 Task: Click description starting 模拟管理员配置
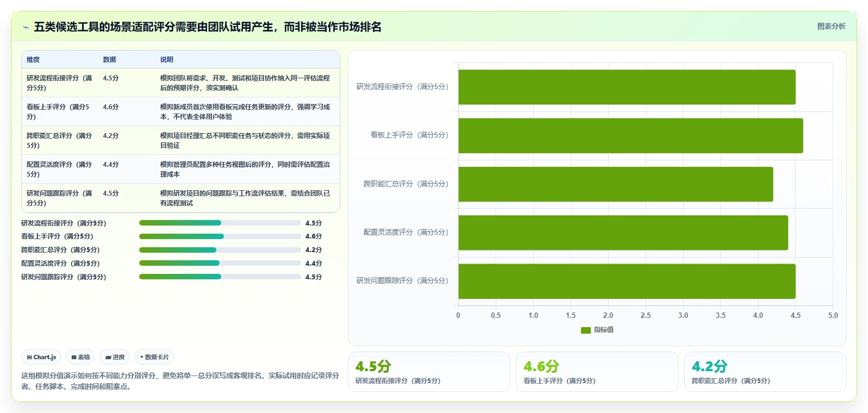[x=245, y=170]
